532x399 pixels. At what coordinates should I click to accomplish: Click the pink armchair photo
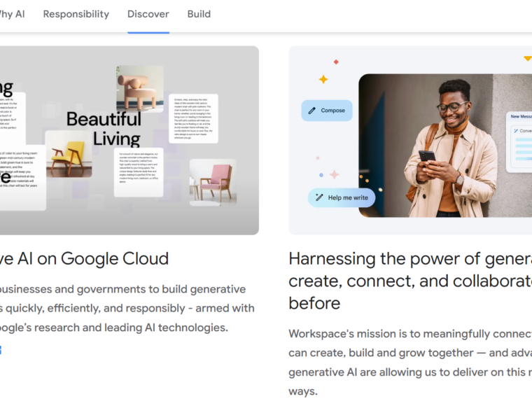pyautogui.click(x=213, y=182)
